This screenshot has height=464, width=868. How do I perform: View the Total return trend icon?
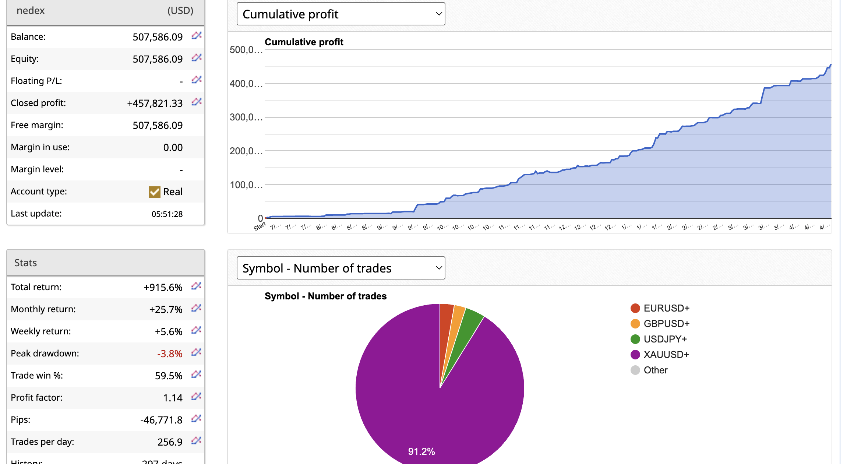coord(196,287)
